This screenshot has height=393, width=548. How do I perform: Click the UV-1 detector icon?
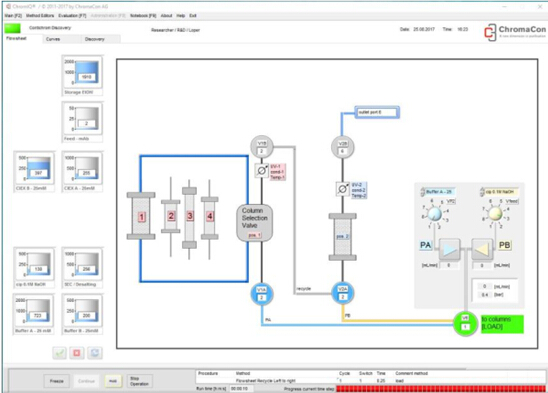(x=261, y=170)
